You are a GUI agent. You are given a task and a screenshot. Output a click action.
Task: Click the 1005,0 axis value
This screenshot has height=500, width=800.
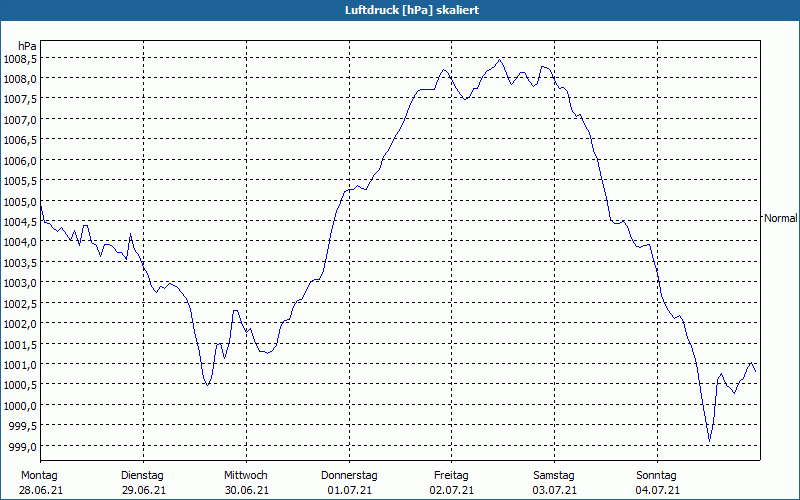20,202
